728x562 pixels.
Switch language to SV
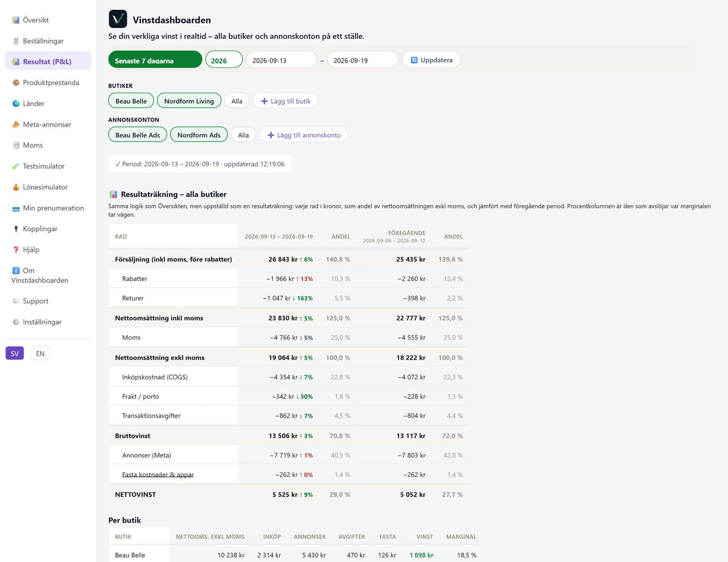[15, 353]
